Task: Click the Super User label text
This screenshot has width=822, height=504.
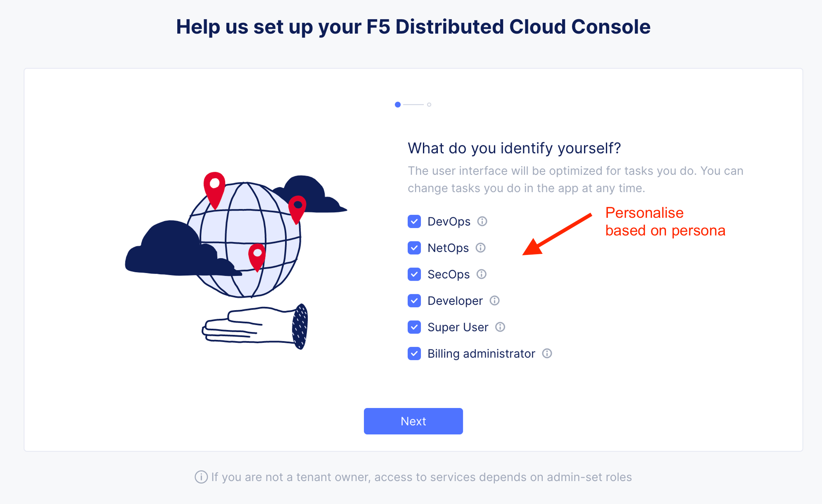Action: coord(458,327)
